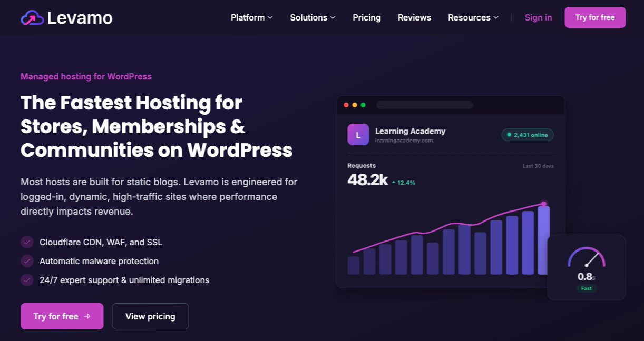Screen dimensions: 644x341
Task: Open the Platform dropdown menu
Action: click(x=251, y=17)
